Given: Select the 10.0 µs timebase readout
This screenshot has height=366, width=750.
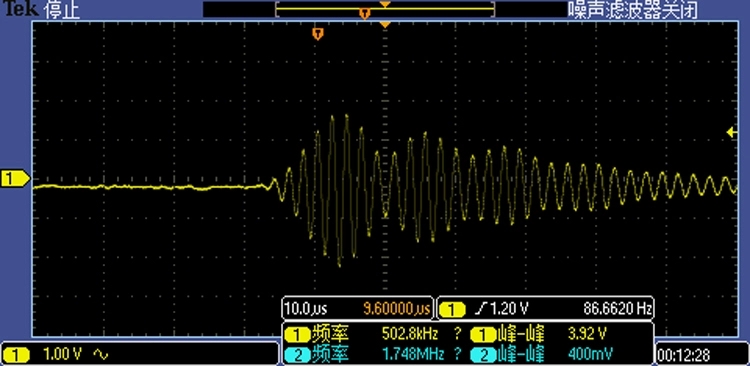Looking at the screenshot, I should [306, 309].
